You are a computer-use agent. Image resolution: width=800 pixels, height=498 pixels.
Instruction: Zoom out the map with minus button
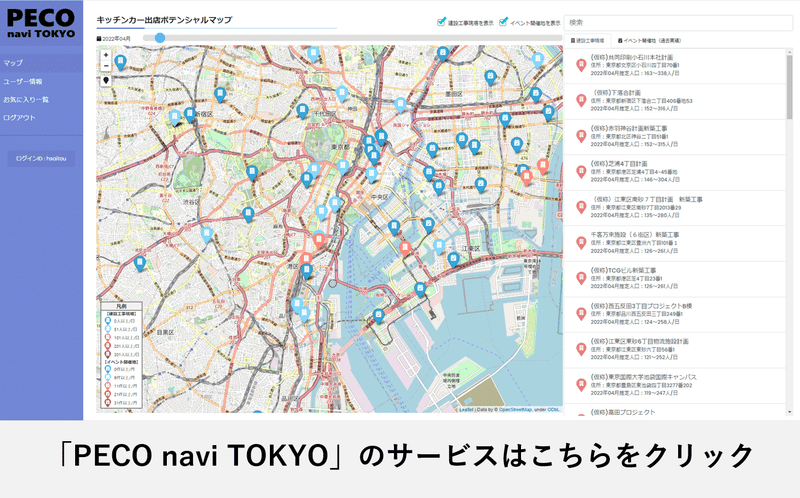pyautogui.click(x=106, y=66)
